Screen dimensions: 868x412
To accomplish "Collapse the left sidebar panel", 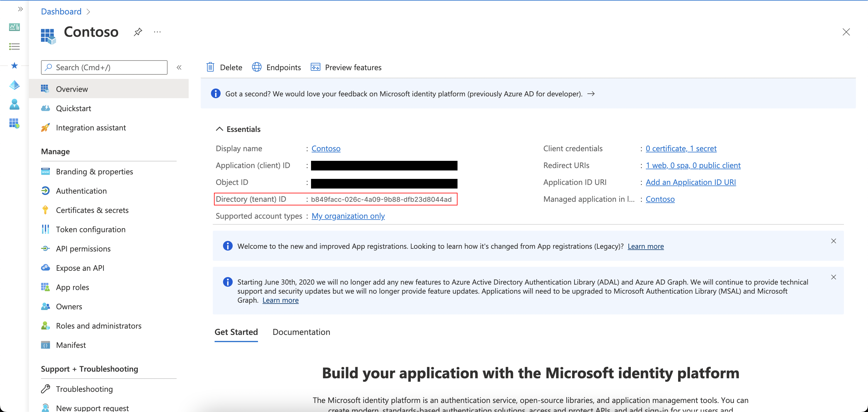I will [x=179, y=67].
